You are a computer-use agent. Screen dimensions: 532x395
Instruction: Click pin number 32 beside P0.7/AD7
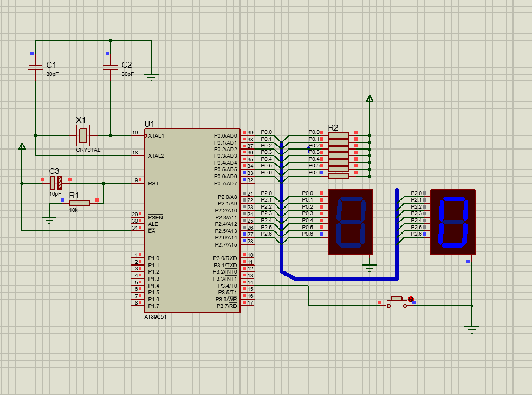tap(250, 180)
